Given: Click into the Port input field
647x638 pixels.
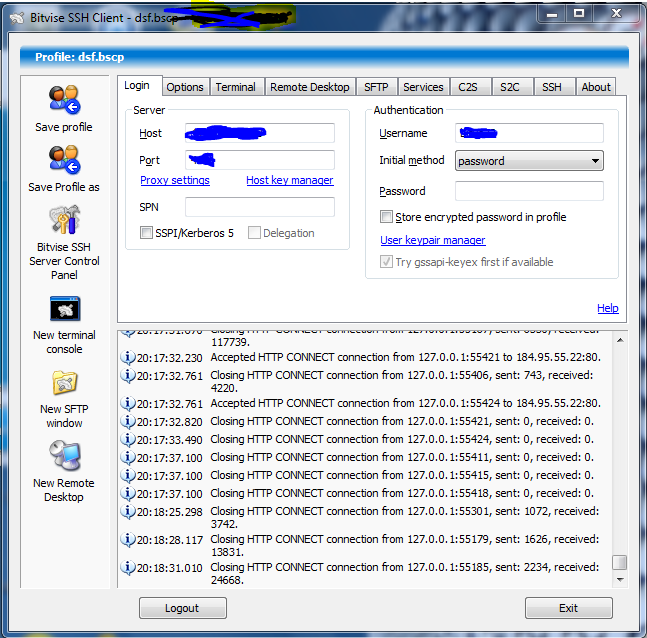Looking at the screenshot, I should (260, 160).
